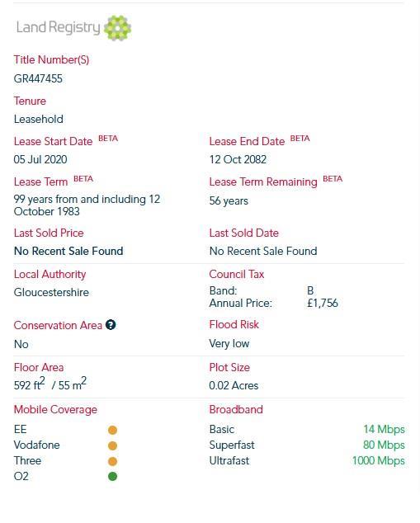Click the Broadband section heading
Screen dimensions: 420x523
coord(236,410)
